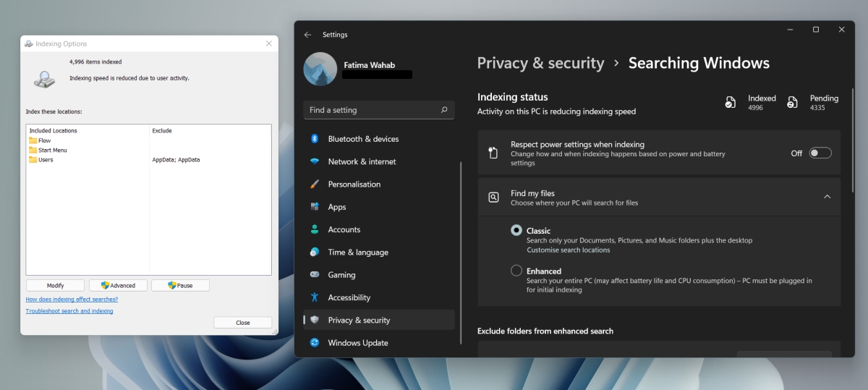Click the Bluetooth & devices icon

coord(315,139)
